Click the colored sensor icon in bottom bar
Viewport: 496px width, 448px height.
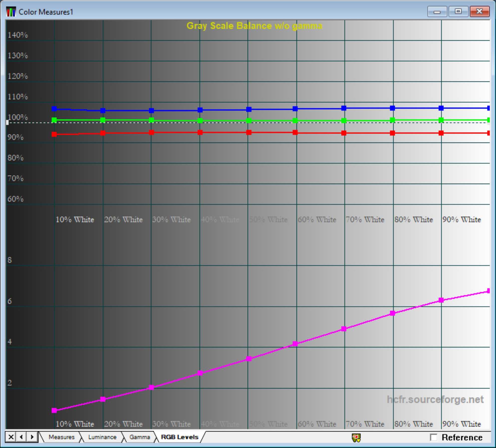point(356,438)
